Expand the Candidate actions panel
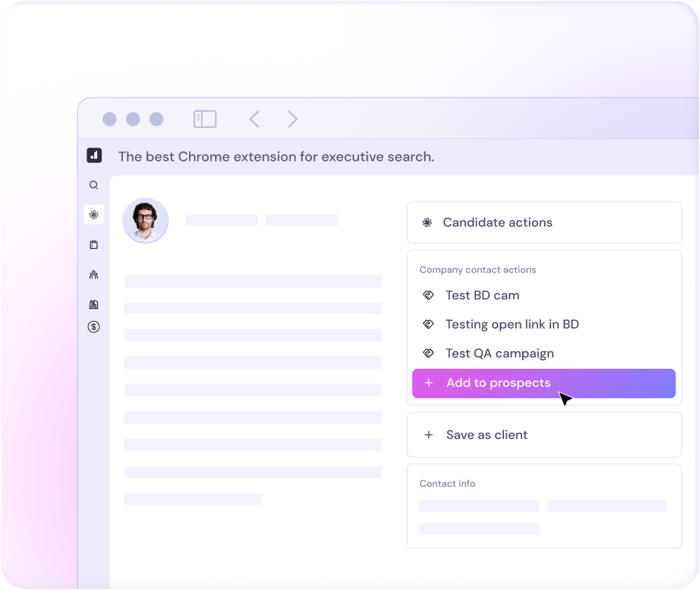Image resolution: width=700 pixels, height=590 pixels. pyautogui.click(x=544, y=223)
